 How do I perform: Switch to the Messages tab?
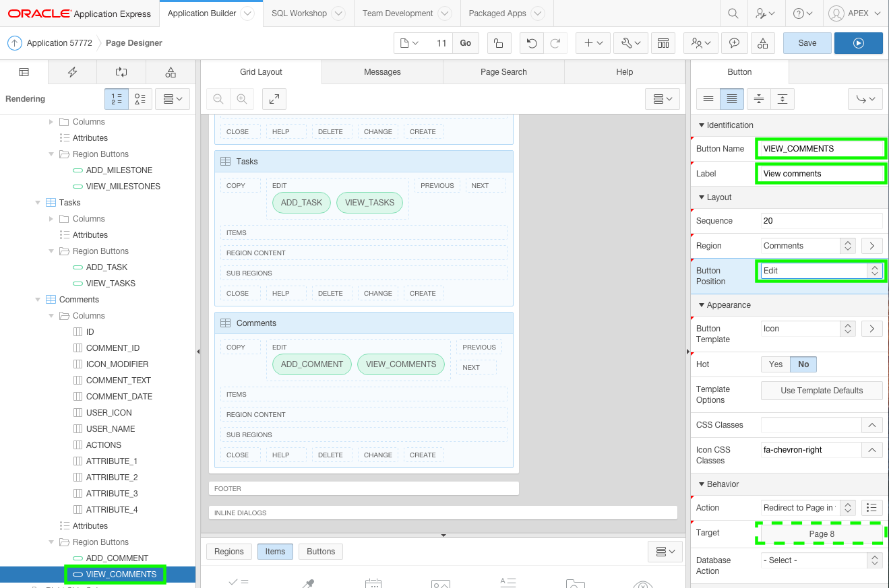pos(382,72)
